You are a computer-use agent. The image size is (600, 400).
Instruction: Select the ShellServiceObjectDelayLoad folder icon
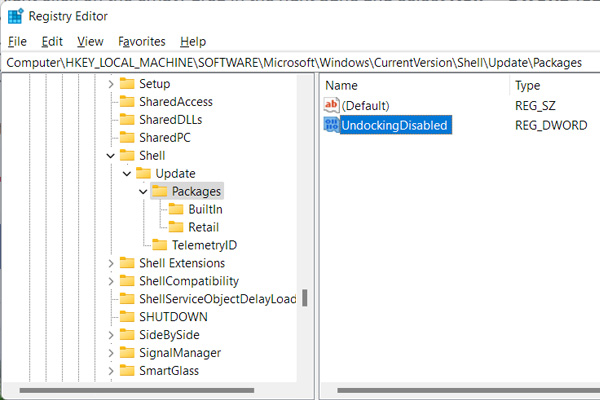[127, 299]
